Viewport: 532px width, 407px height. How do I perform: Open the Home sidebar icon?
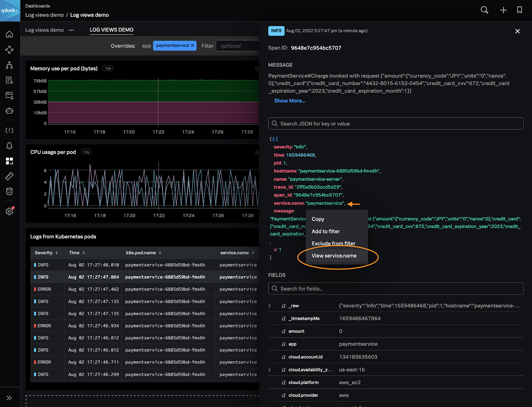tap(9, 34)
